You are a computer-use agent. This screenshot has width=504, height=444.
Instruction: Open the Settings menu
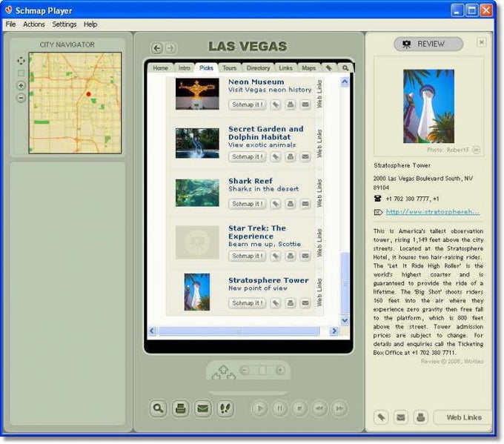coord(64,24)
